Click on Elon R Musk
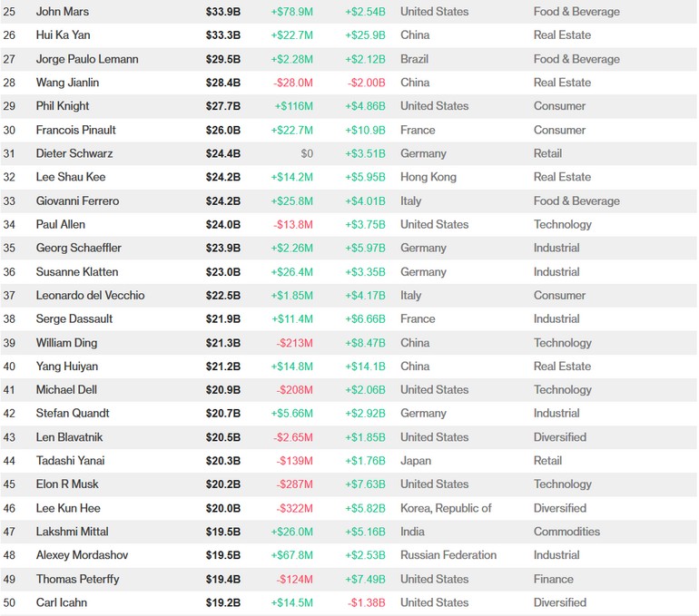Image resolution: width=699 pixels, height=616 pixels. [67, 484]
